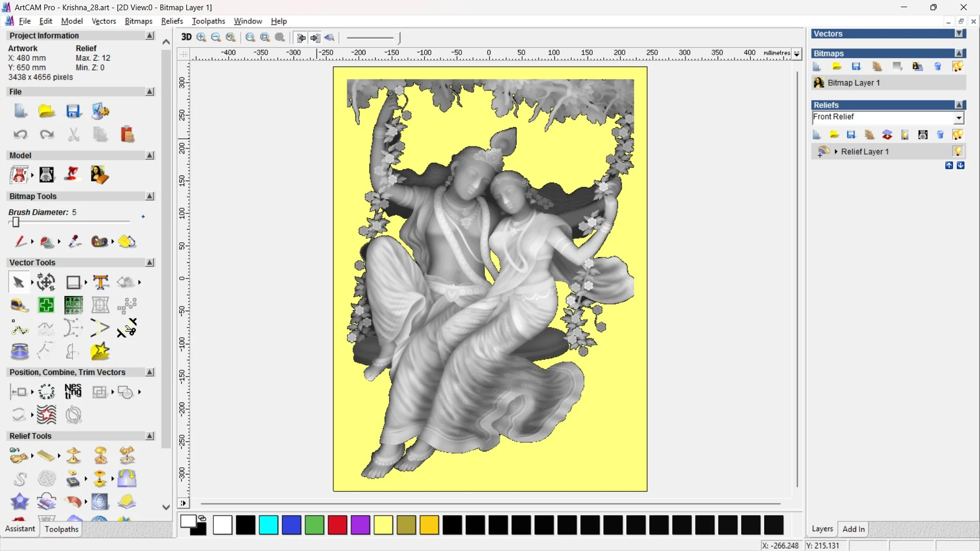The width and height of the screenshot is (980, 551).
Task: Open the Nesting tool icon
Action: coord(73,392)
